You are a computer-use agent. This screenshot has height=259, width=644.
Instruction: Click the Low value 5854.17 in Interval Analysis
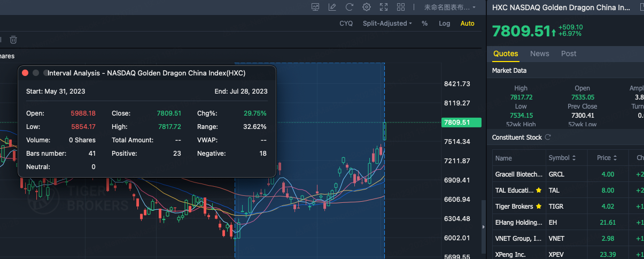(x=83, y=127)
